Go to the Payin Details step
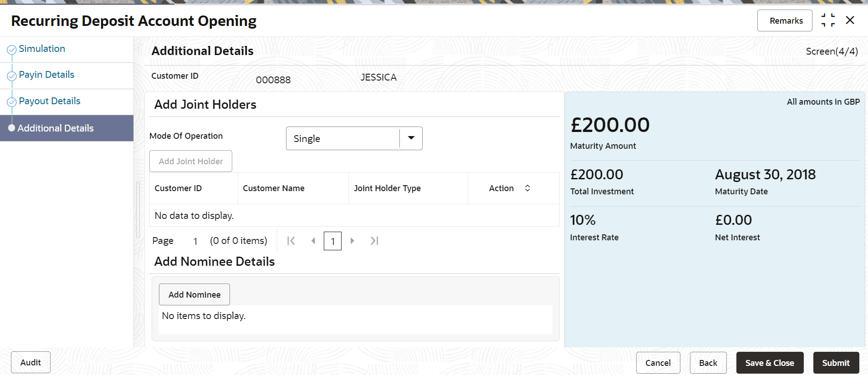Image resolution: width=868 pixels, height=375 pixels. click(x=46, y=75)
